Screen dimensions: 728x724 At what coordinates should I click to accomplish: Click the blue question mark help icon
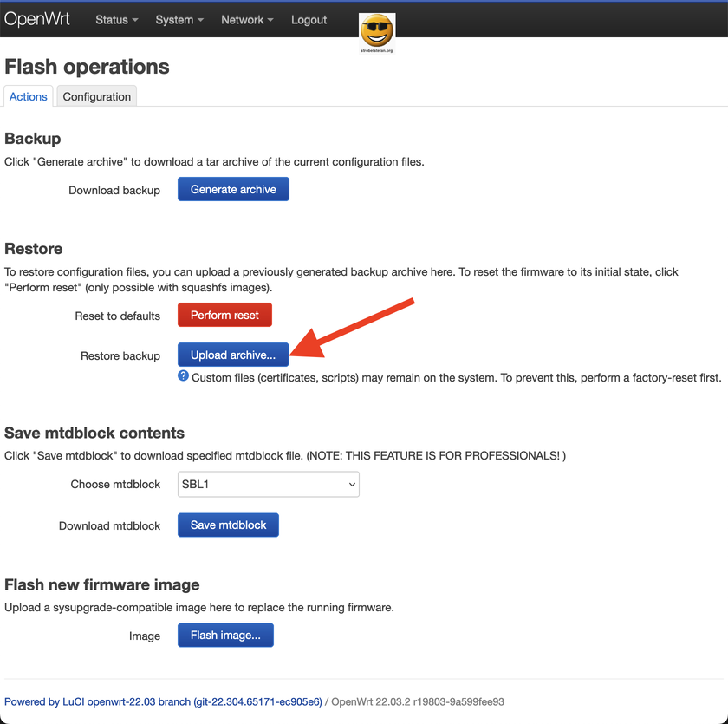pos(183,376)
